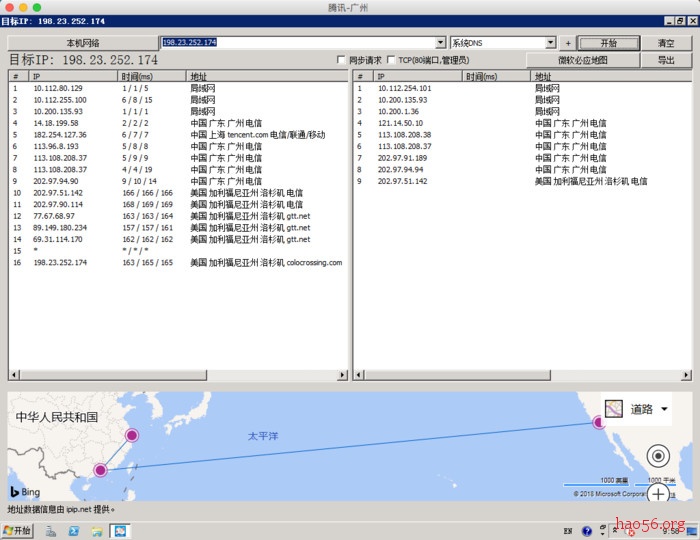Click the left table horizontal scrollbar thumb
700x540 pixels.
point(113,375)
